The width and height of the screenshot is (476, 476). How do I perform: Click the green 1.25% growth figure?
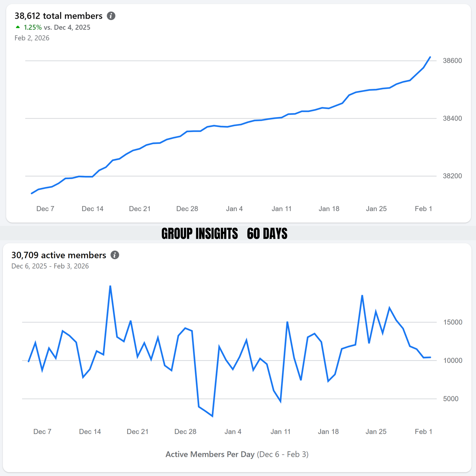tap(33, 27)
